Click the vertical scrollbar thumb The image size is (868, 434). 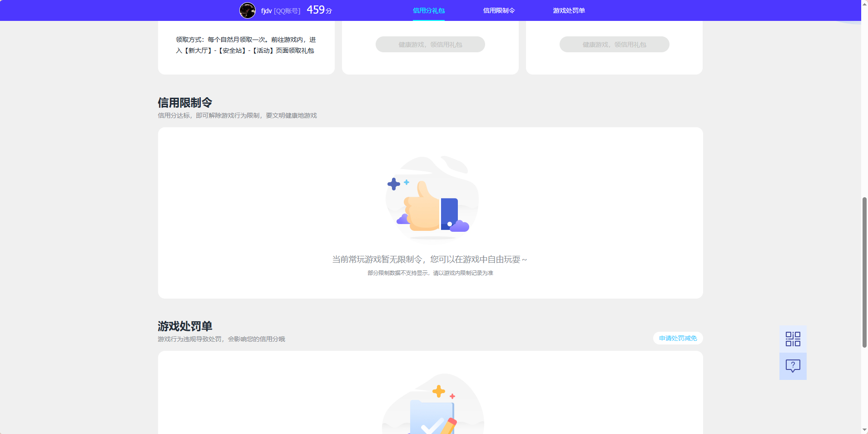864,273
